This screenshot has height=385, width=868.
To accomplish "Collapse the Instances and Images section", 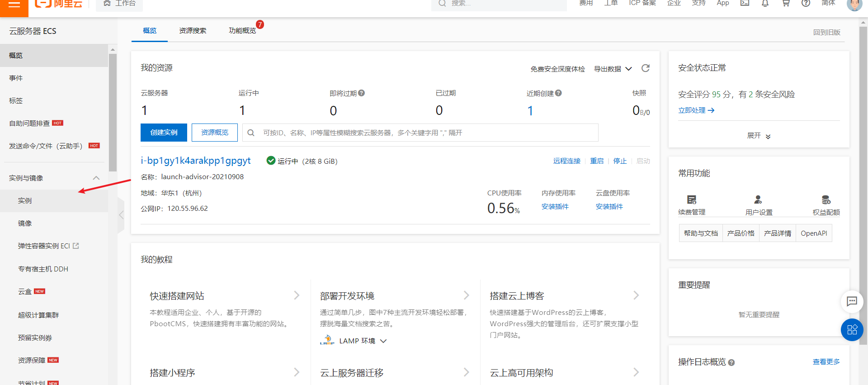I will tap(96, 178).
